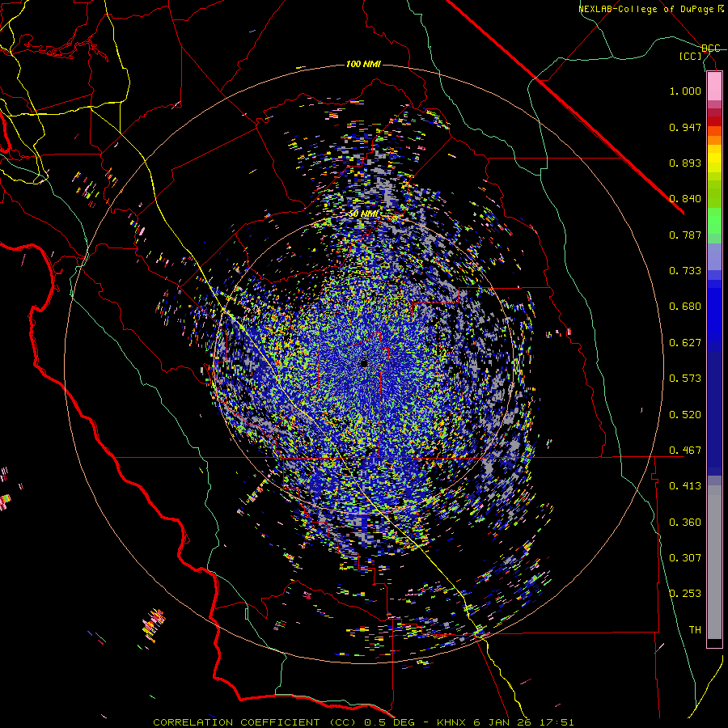728x728 pixels.
Task: Click the 50 NMI range ring label
Action: pyautogui.click(x=363, y=214)
